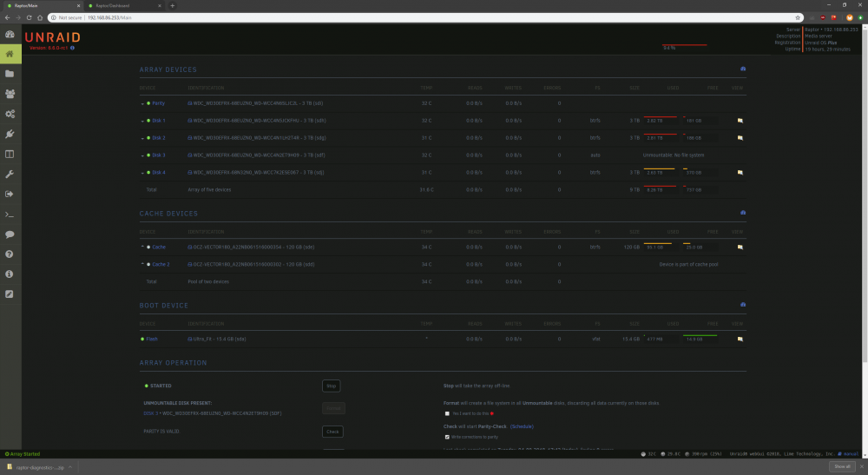Open the Dashboard gauge icon in sidebar

coord(10,34)
